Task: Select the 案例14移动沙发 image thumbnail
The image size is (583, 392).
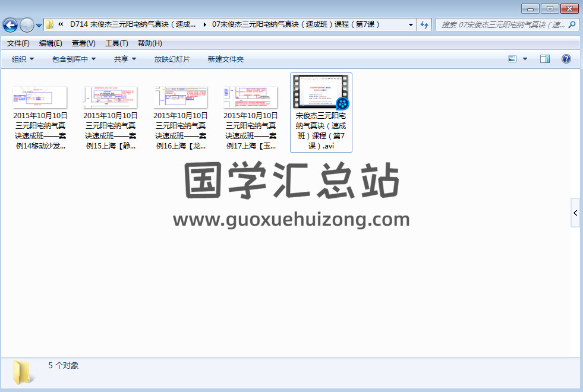Action: click(40, 97)
